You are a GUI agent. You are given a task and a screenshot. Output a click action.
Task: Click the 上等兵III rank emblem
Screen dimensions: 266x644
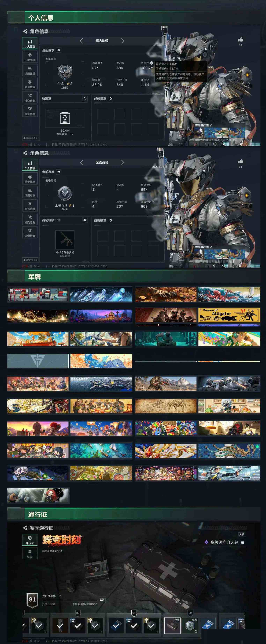click(x=65, y=194)
